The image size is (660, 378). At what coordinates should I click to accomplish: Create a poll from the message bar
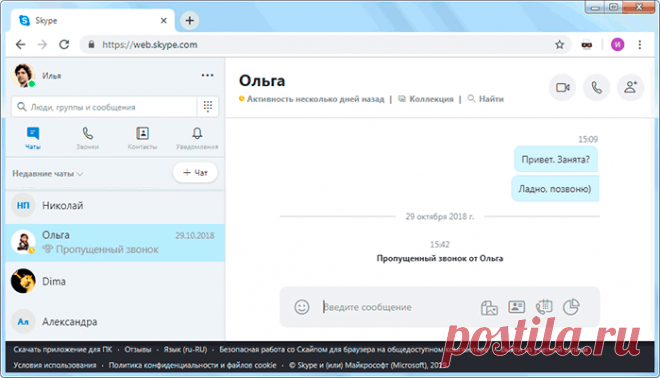click(571, 307)
